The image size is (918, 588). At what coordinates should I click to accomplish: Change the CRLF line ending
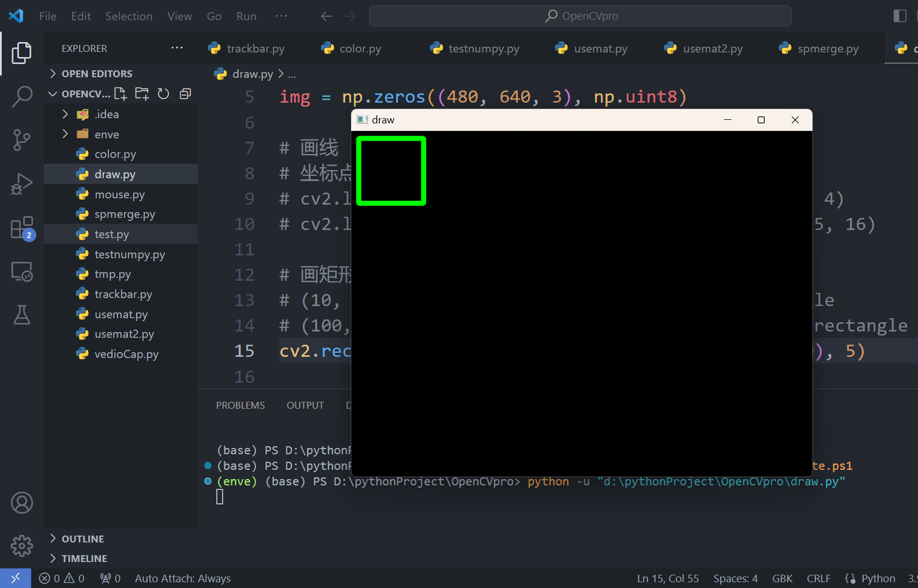click(818, 578)
